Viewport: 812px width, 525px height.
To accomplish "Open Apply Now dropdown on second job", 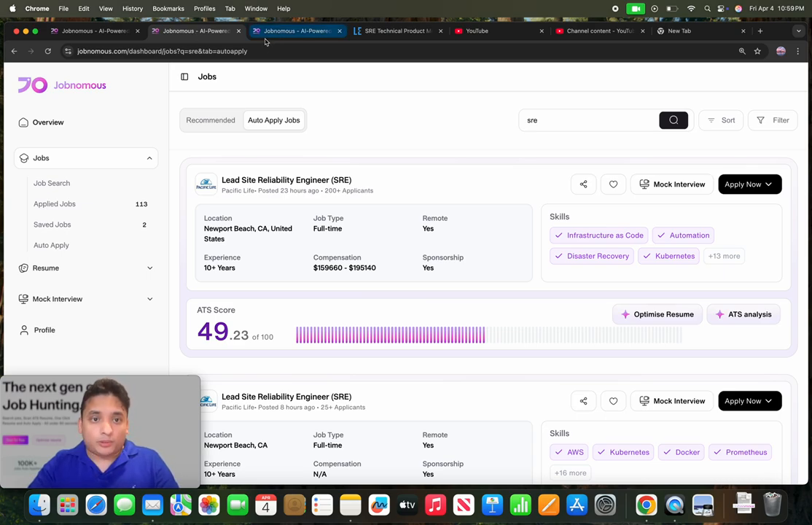I will (750, 400).
